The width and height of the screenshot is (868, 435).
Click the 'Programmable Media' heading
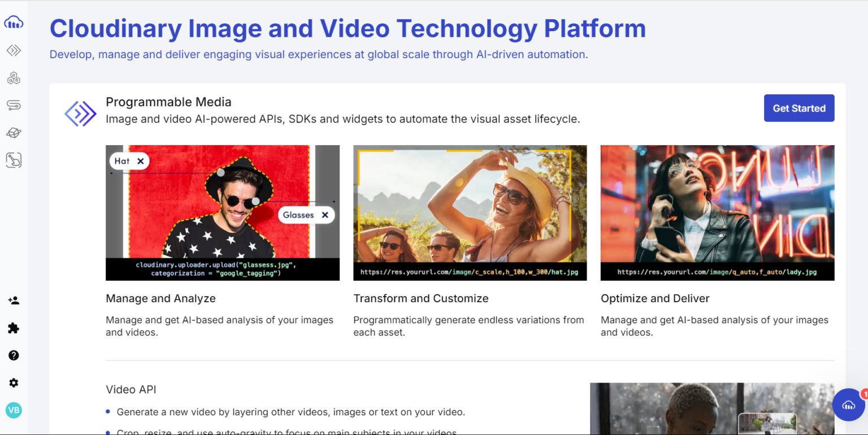tap(168, 102)
